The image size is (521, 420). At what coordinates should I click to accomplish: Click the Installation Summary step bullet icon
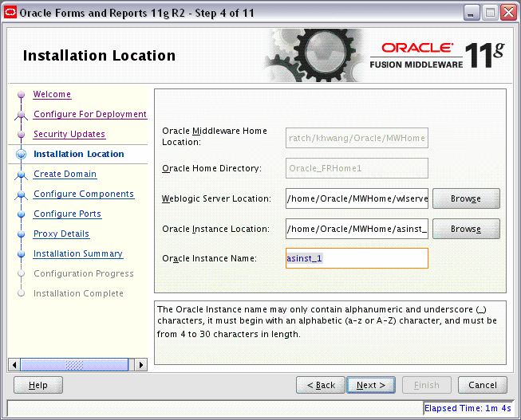coord(22,254)
